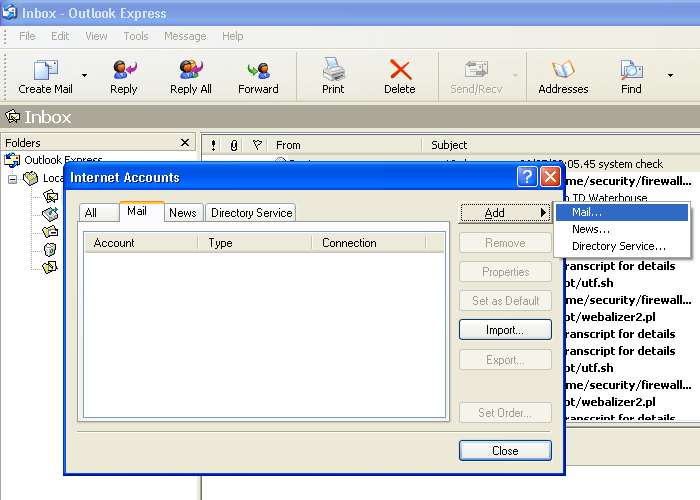Collapse the Local Folders tree node
The image size is (700, 500).
click(x=12, y=179)
